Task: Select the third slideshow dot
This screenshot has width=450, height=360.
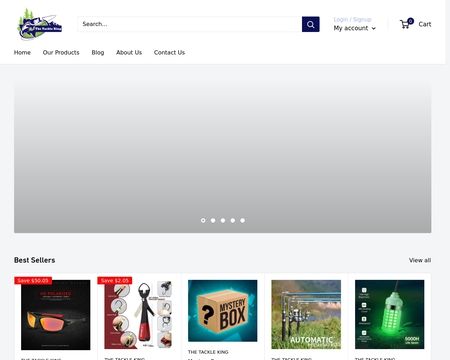Action: 223,220
